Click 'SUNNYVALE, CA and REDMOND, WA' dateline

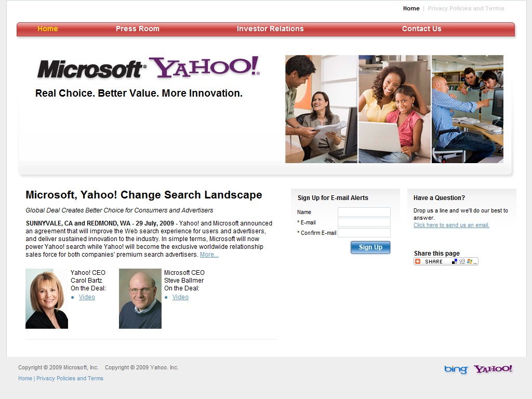click(78, 223)
